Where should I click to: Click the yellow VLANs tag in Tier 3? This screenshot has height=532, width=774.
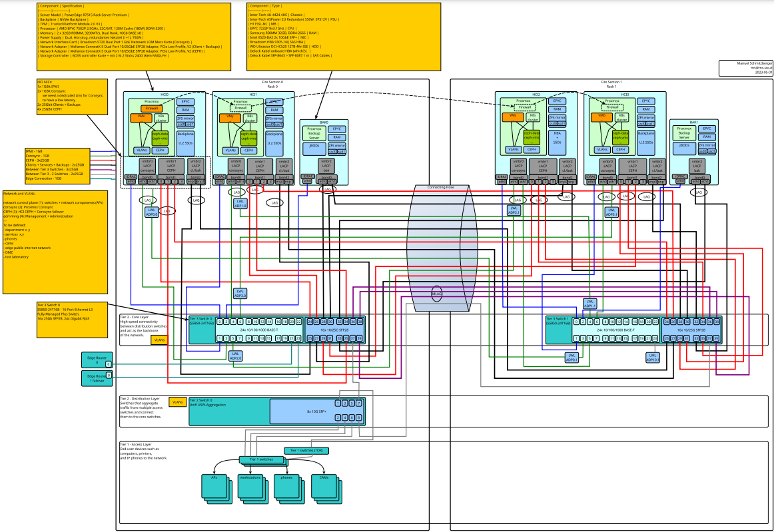pos(159,340)
